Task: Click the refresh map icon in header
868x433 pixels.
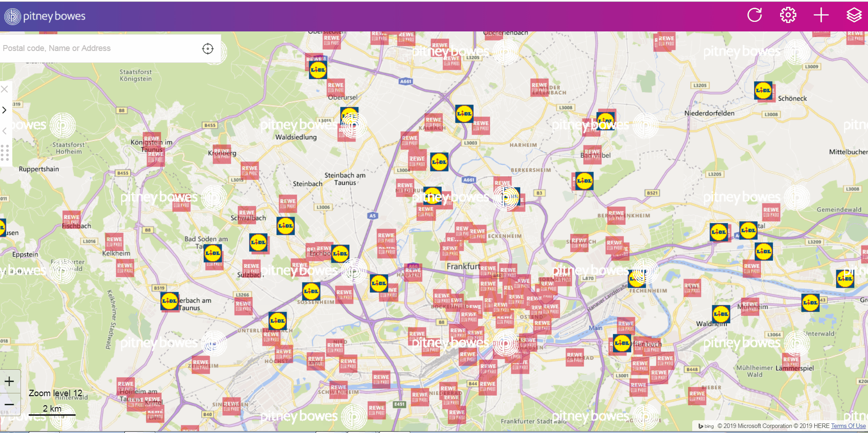Action: point(755,15)
